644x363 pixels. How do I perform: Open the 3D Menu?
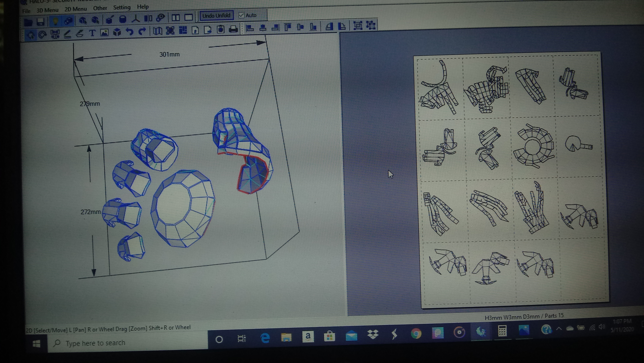(48, 10)
